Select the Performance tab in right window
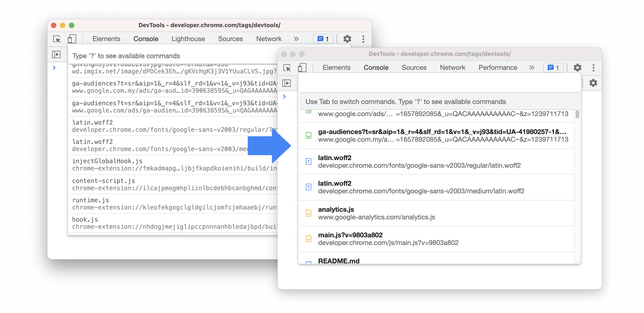 pos(498,67)
